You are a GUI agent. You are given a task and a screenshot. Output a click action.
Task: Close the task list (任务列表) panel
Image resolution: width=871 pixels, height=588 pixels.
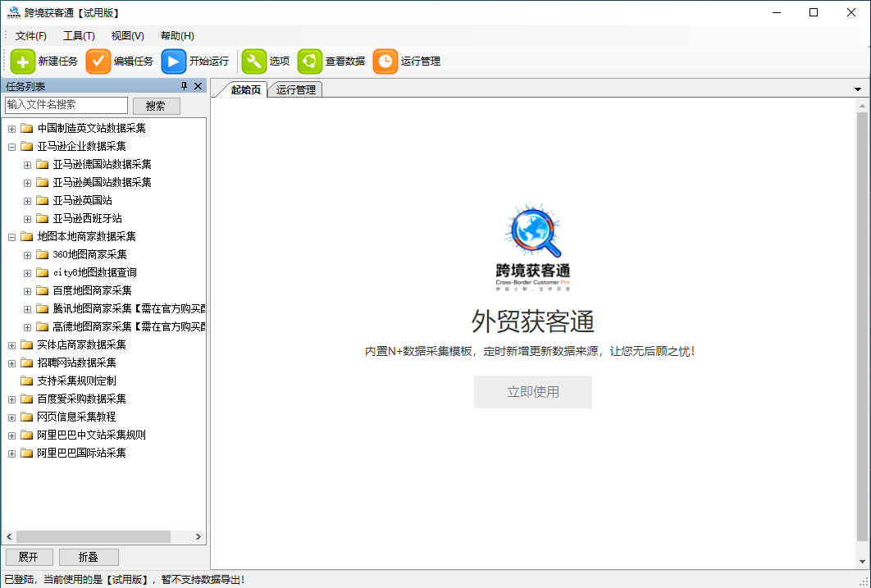(x=198, y=87)
